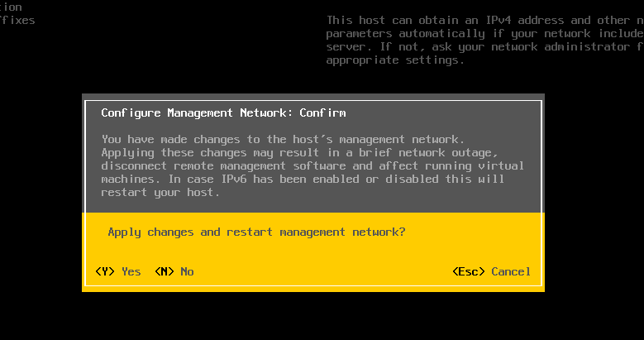
Task: Click the 'brief network outage' warning line
Action: click(x=298, y=152)
